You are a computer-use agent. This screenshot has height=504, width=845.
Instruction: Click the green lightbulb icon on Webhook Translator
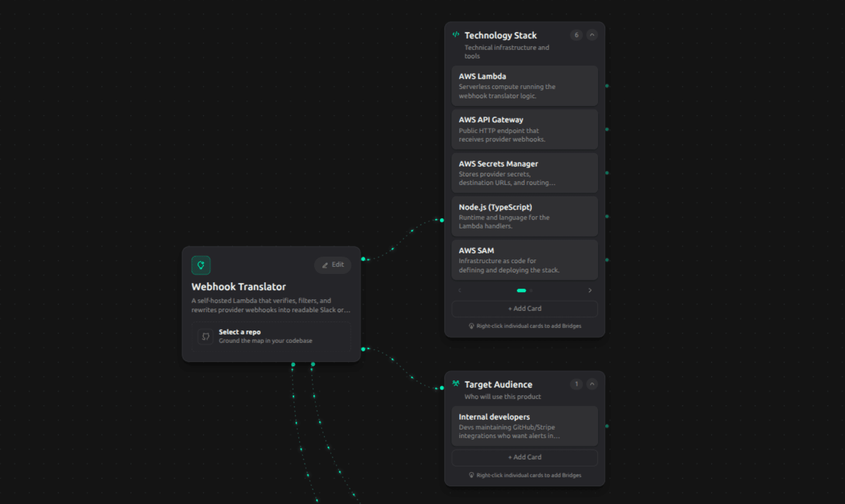[201, 265]
